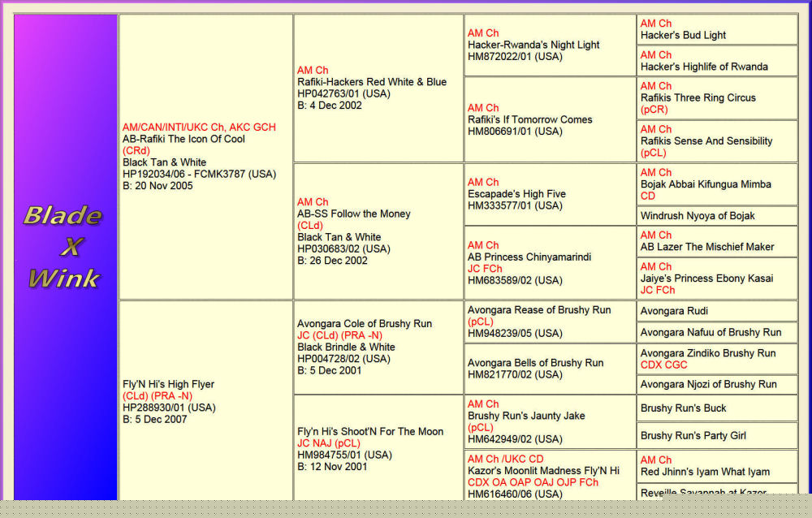Screen dimensions: 812x518
Task: Click Avongara Bells of Brushy Run
Action: pos(536,363)
